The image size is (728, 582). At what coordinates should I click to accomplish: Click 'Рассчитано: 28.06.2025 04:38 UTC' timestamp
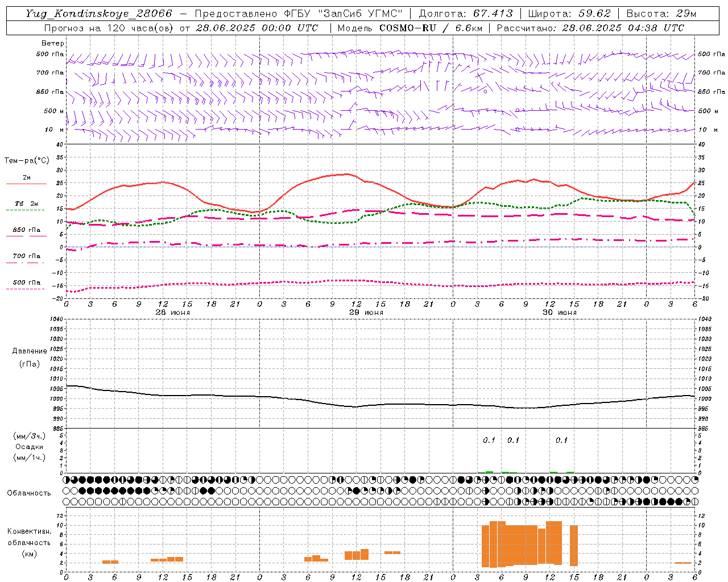[x=590, y=28]
